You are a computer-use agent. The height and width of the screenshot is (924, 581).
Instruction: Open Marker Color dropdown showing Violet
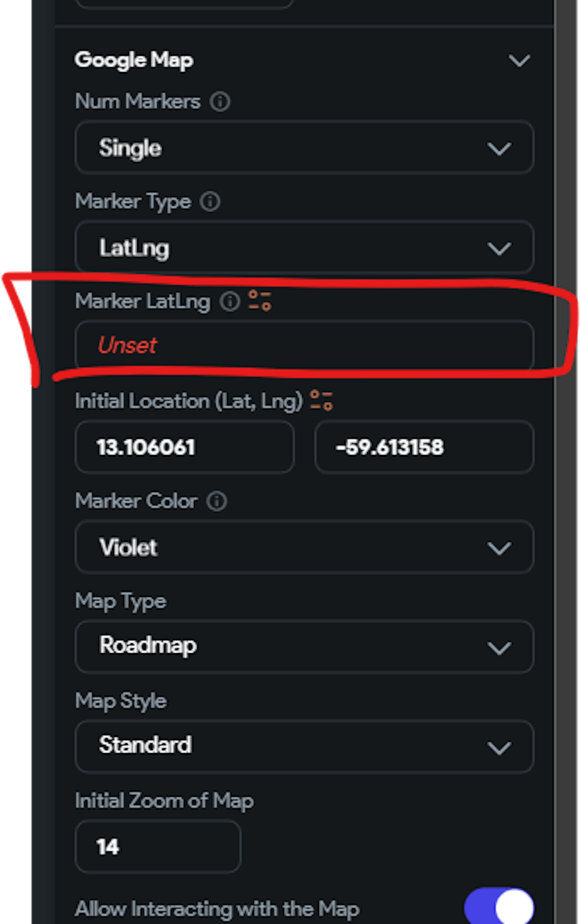coord(304,547)
